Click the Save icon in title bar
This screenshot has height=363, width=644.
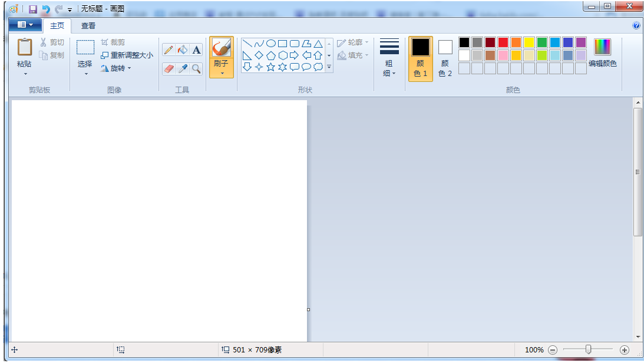click(x=33, y=9)
